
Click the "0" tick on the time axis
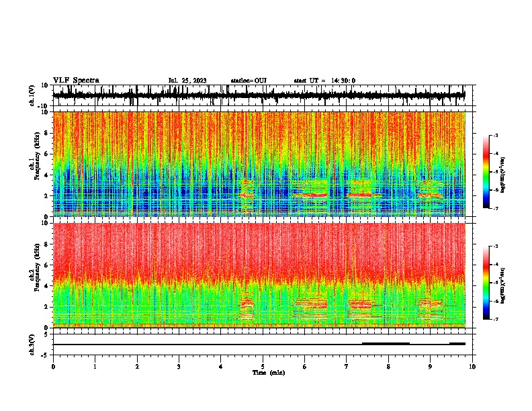53,367
